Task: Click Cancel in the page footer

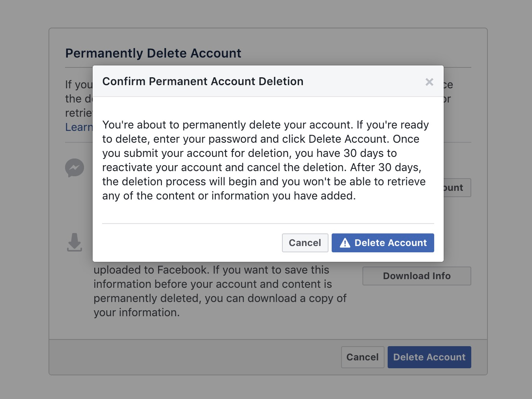Action: click(x=362, y=357)
